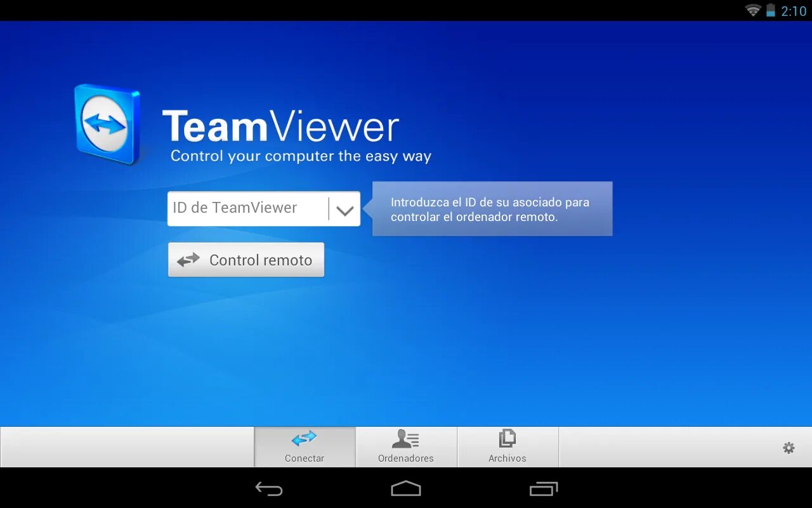This screenshot has width=812, height=508.
Task: Open settings via the gear icon
Action: click(x=789, y=448)
